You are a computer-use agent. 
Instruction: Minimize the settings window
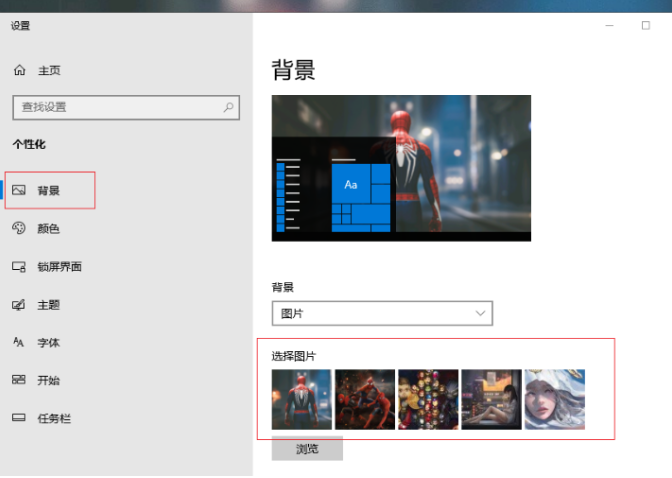pos(609,26)
